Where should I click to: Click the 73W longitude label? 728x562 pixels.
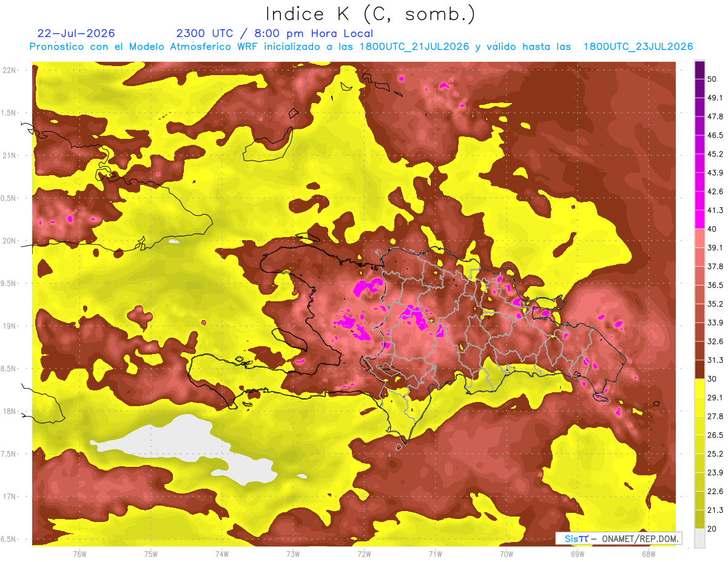pos(293,554)
